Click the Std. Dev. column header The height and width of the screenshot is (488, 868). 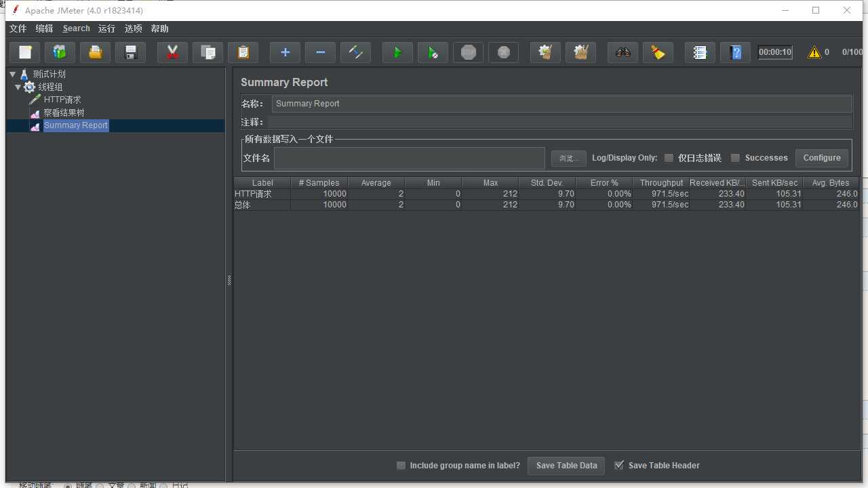[547, 183]
